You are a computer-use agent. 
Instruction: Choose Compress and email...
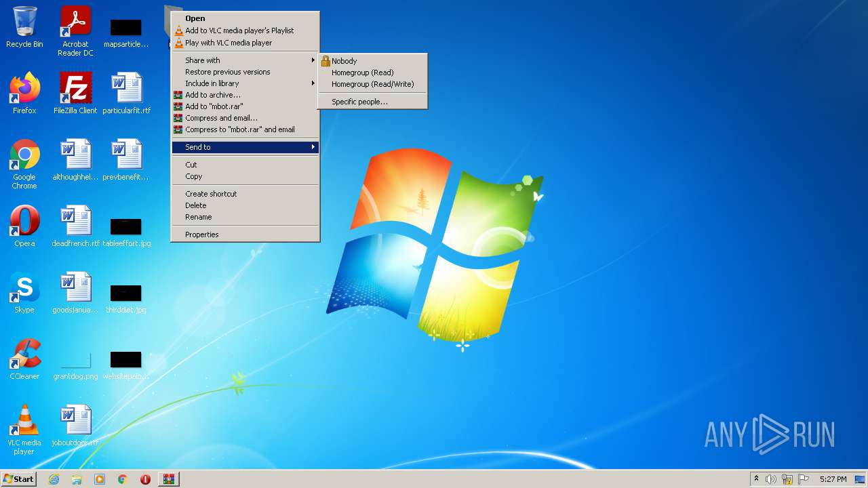click(x=245, y=118)
